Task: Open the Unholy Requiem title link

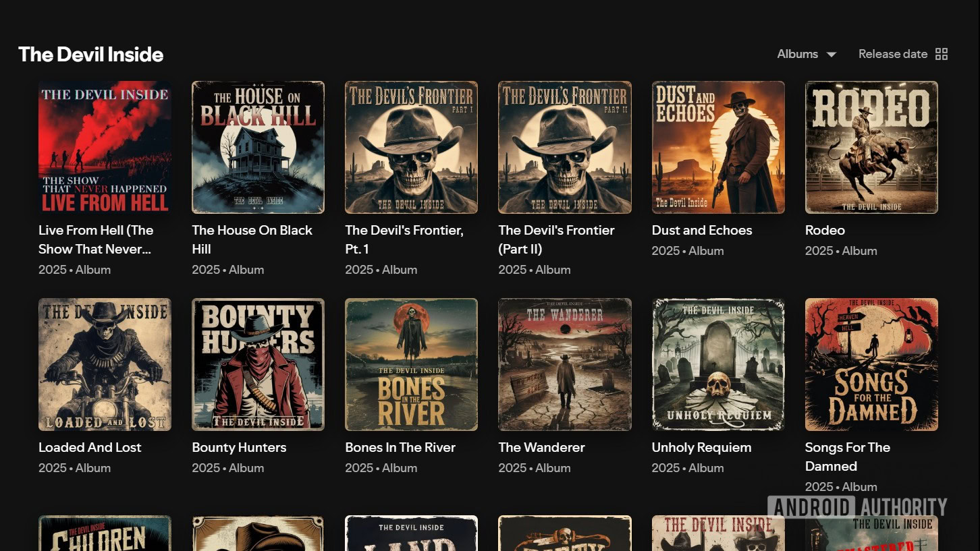Action: [x=701, y=448]
